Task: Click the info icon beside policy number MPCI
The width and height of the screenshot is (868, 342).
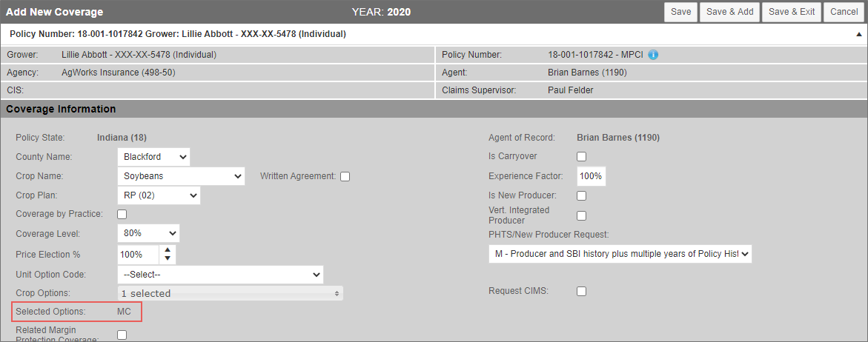Action: pyautogui.click(x=653, y=55)
